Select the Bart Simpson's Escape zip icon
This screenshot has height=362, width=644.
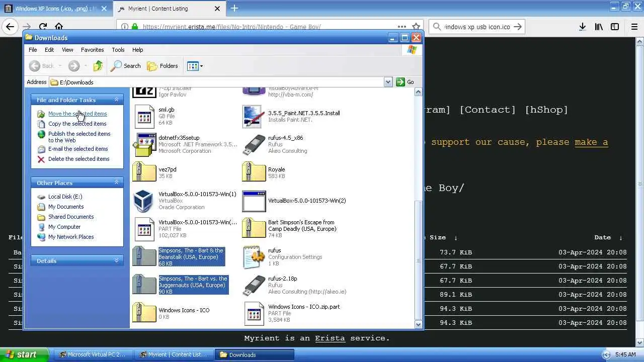point(254,228)
